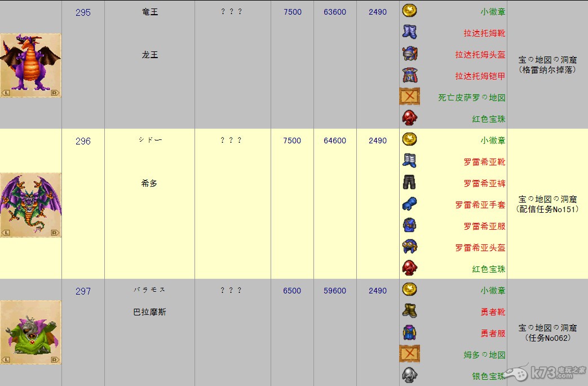Click the 罗雷希亚手套 blue glove icon
The width and height of the screenshot is (588, 386).
[x=409, y=204]
